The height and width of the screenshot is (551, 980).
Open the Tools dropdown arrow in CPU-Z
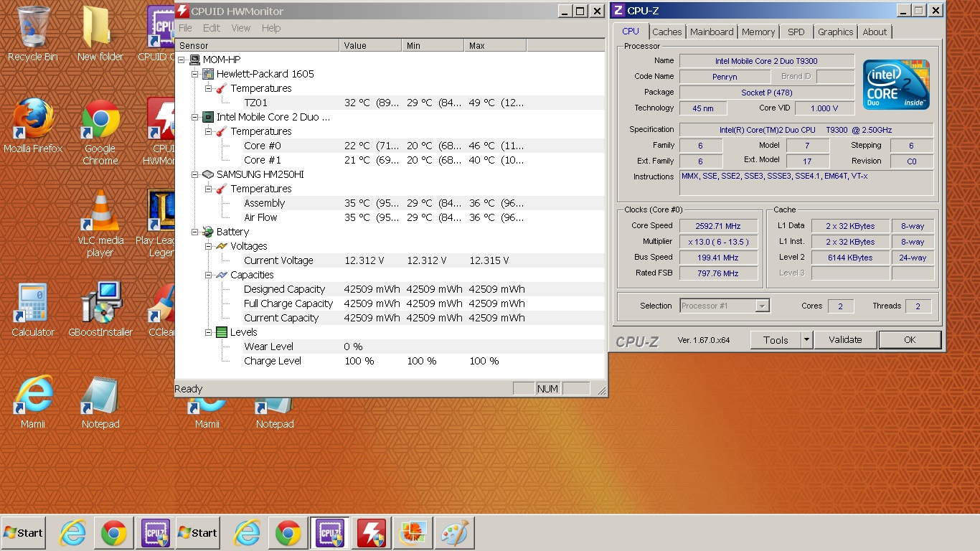pos(806,340)
